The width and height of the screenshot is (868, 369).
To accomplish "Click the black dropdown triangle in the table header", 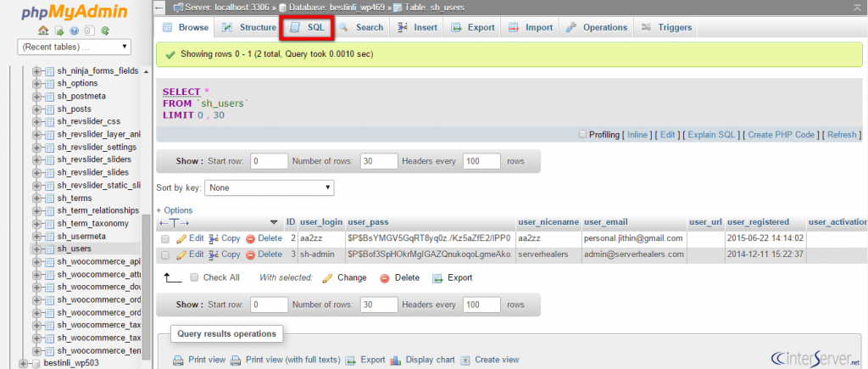I will point(274,222).
